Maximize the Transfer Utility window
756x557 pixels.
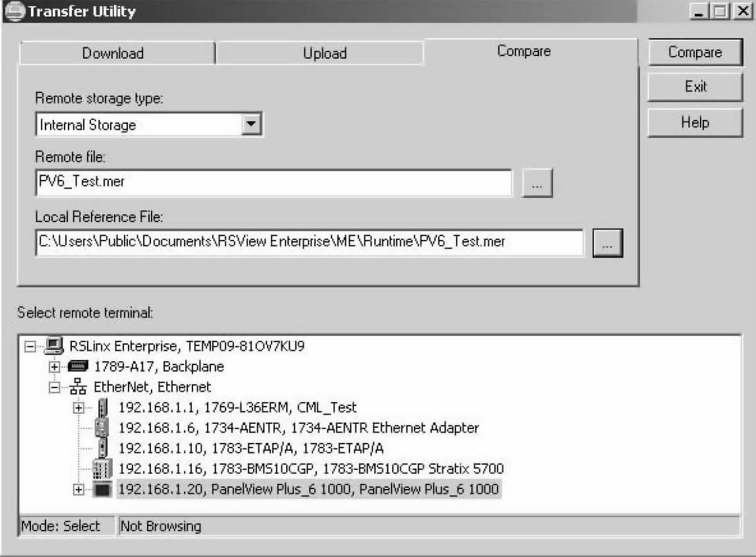720,11
